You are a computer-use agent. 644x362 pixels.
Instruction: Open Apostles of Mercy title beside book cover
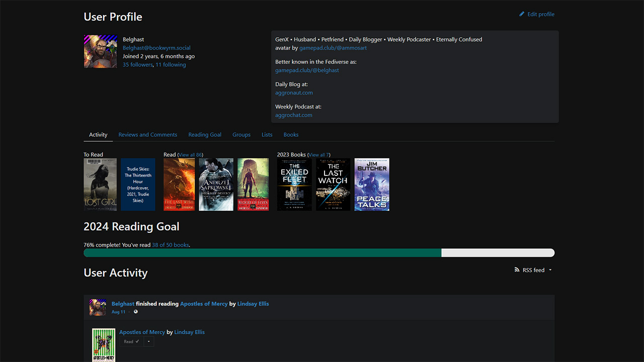tap(142, 332)
